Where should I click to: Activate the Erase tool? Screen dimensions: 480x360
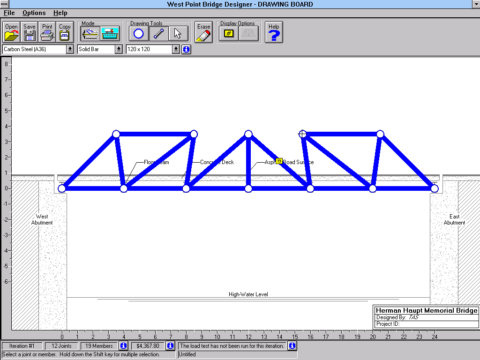[x=203, y=32]
